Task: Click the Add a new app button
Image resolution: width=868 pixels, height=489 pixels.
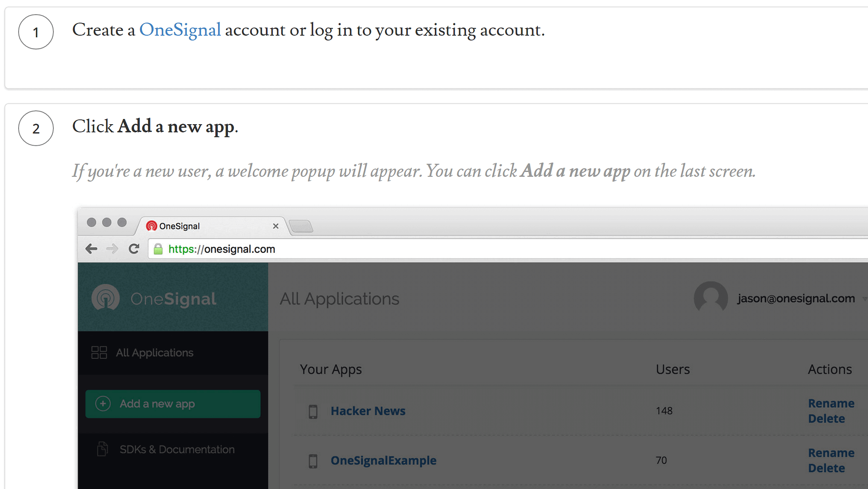Action: (172, 404)
